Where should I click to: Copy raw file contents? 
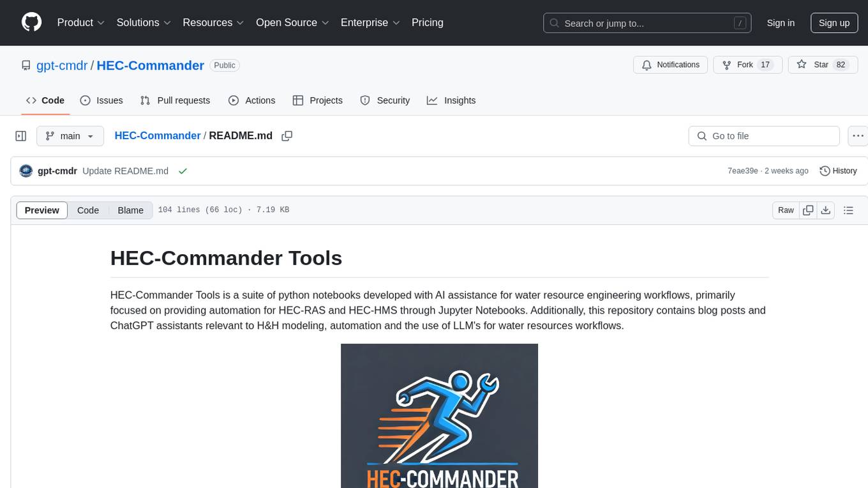tap(809, 210)
